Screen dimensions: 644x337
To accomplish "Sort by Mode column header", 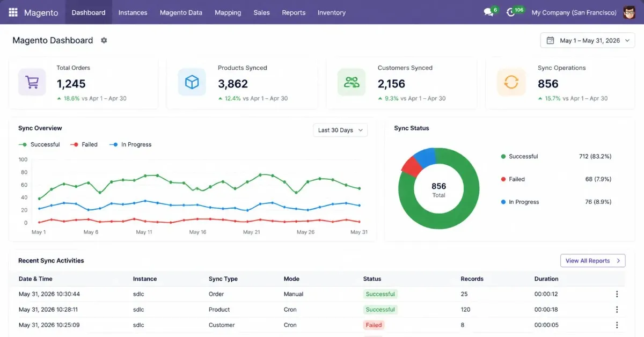I will coord(291,279).
